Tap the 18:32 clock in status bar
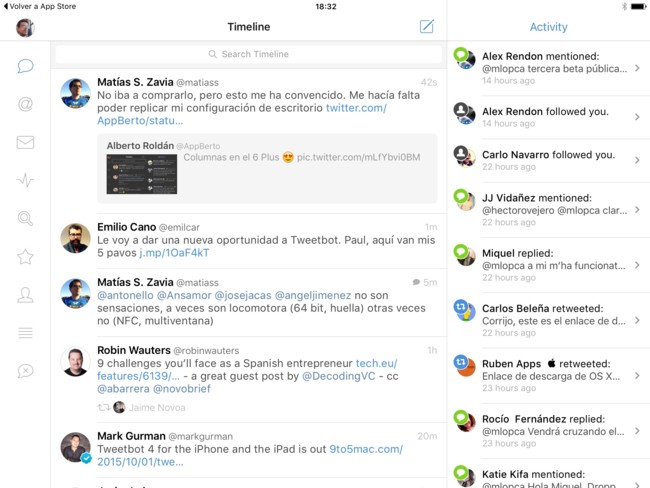 [326, 6]
